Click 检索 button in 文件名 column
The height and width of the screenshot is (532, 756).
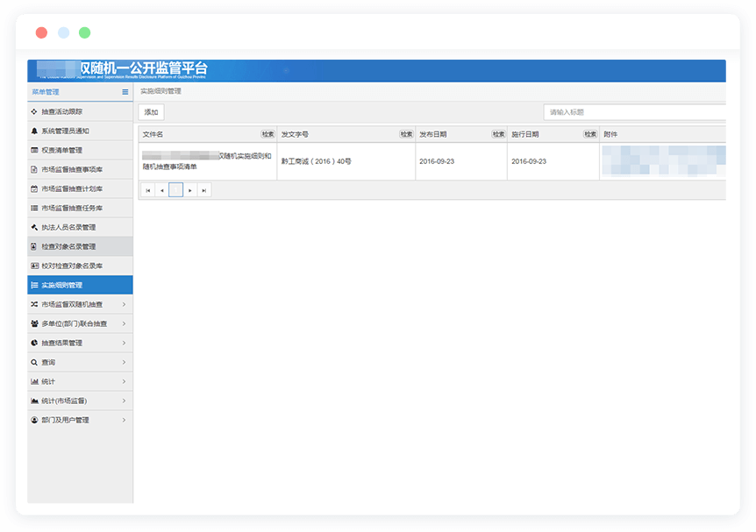(267, 134)
